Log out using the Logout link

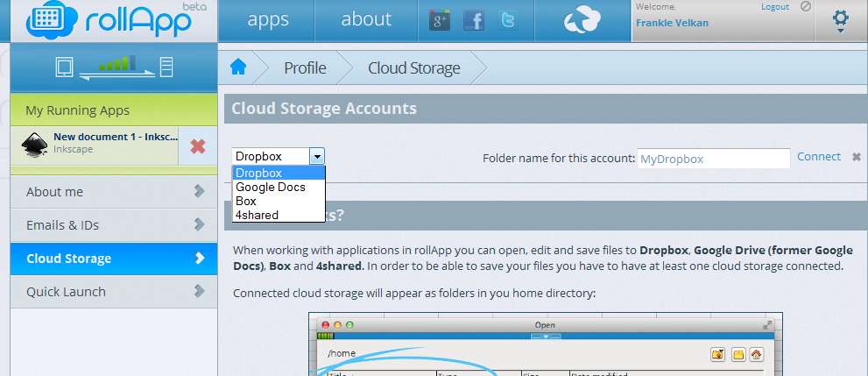click(x=775, y=6)
